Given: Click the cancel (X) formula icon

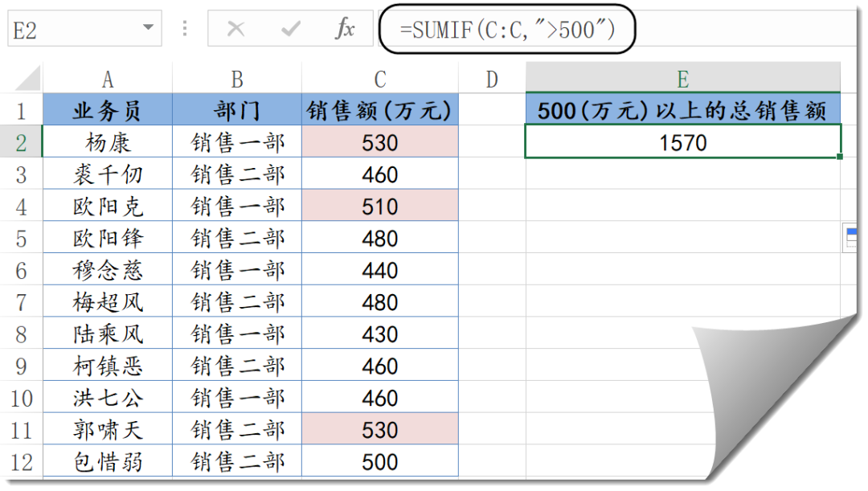Looking at the screenshot, I should click(235, 28).
